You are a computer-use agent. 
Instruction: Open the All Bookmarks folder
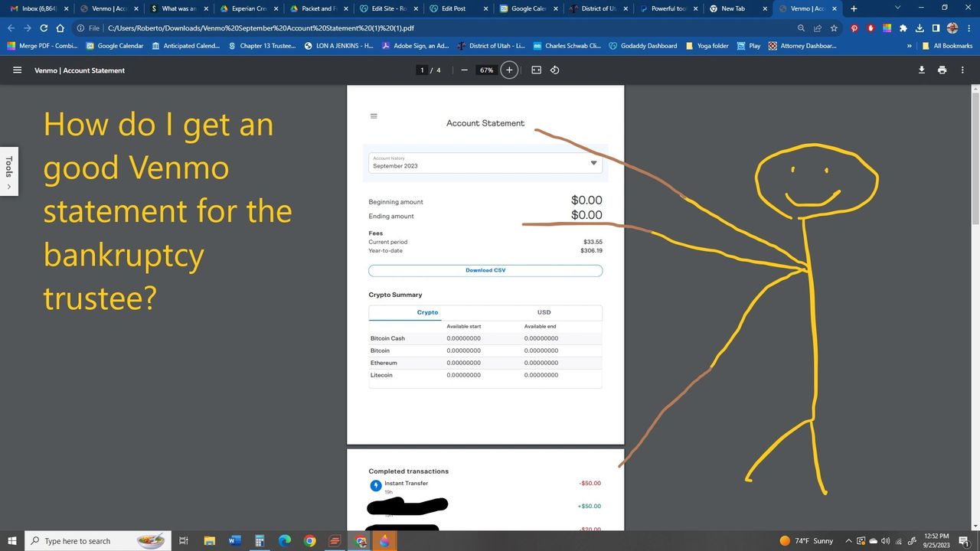[947, 46]
